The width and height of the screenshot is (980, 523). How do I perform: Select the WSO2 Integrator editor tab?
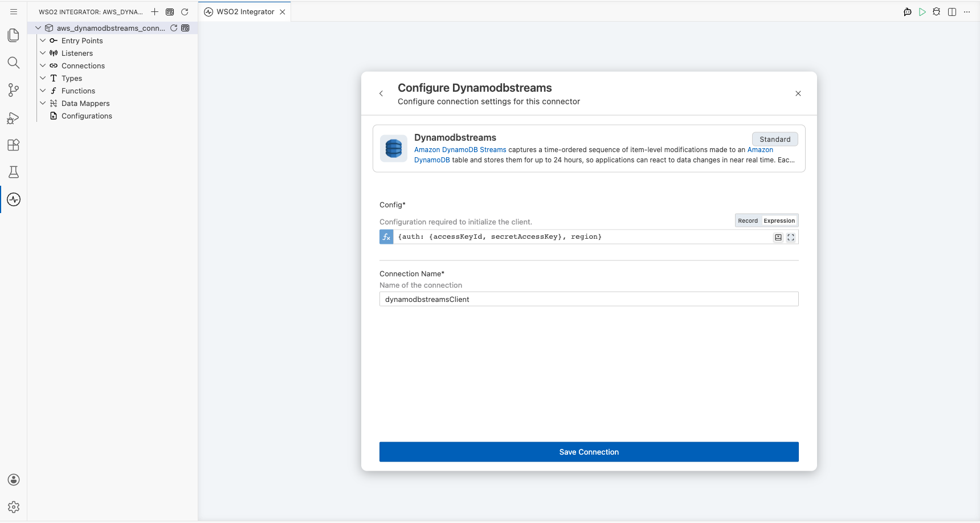click(245, 12)
